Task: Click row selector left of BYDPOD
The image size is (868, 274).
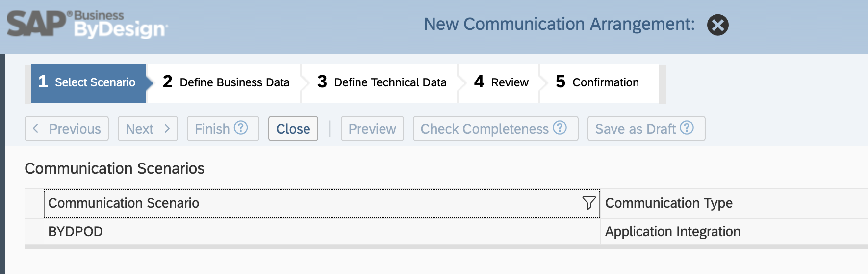Action: tap(34, 231)
